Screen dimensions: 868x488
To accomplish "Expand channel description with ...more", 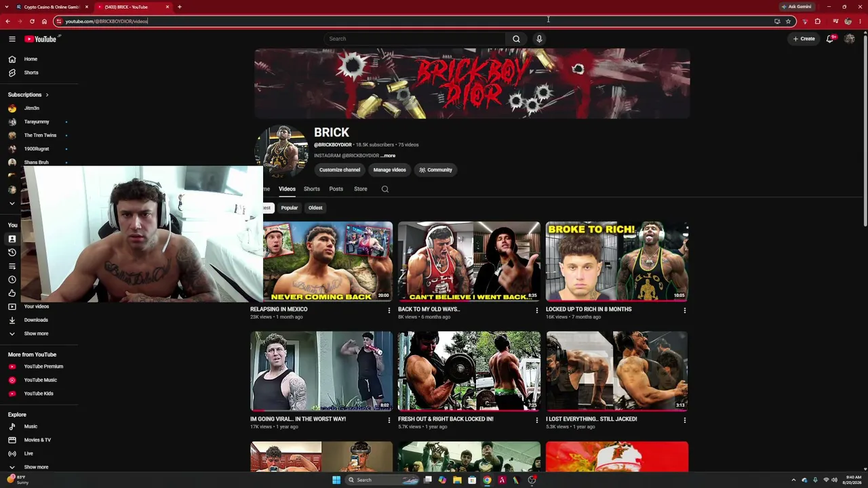I will (388, 156).
